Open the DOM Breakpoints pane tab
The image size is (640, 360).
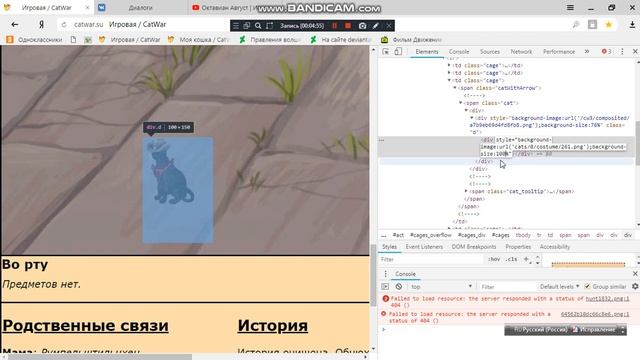(x=474, y=247)
